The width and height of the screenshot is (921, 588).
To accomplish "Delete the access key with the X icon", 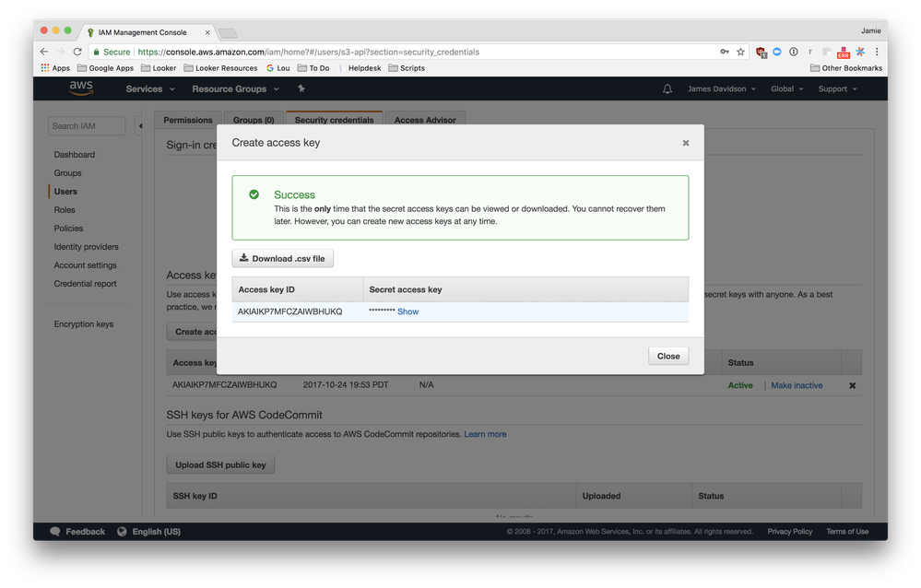I will click(x=852, y=386).
